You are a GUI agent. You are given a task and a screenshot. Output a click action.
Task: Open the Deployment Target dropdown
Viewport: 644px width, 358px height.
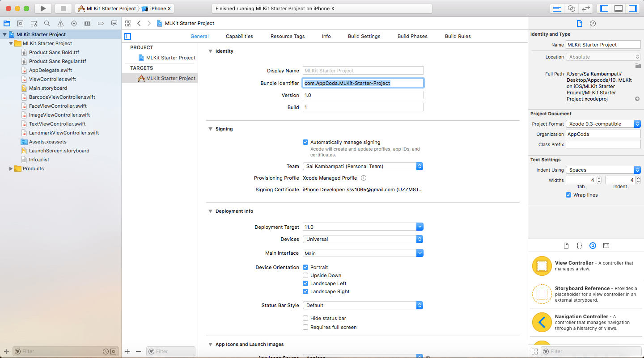click(x=363, y=227)
